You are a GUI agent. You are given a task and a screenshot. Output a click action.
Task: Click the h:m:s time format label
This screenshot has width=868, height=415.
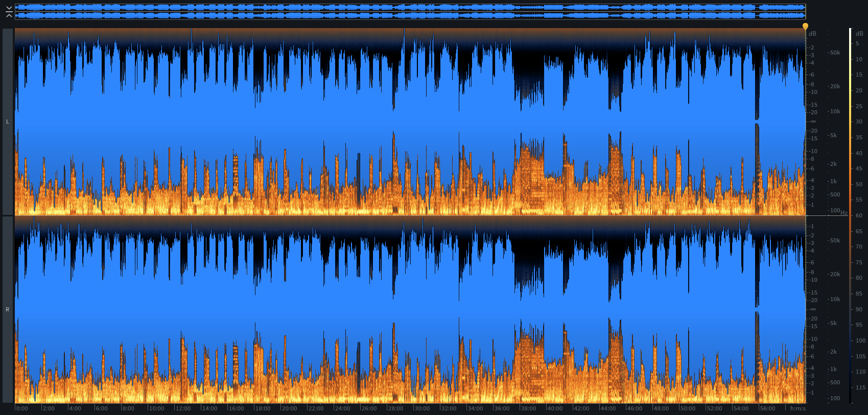click(797, 408)
